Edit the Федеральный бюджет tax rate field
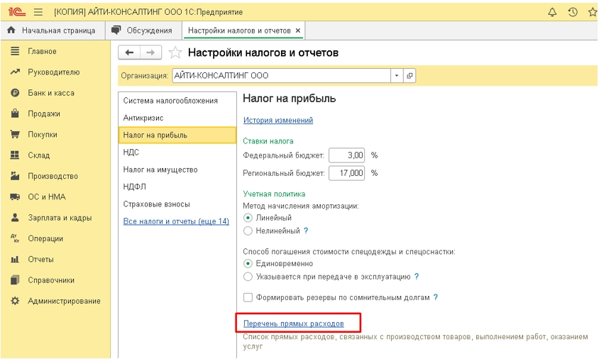 tap(346, 155)
